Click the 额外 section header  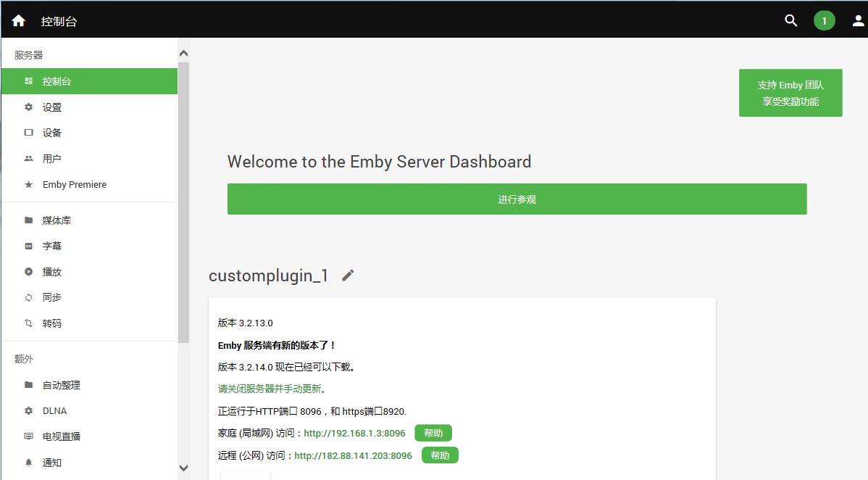[24, 359]
